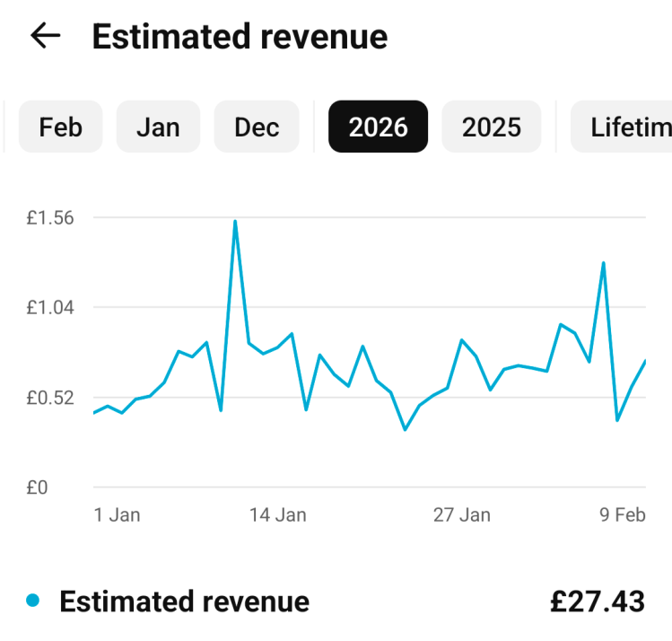Switch to the Jan period chip
The height and width of the screenshot is (641, 672).
(158, 127)
